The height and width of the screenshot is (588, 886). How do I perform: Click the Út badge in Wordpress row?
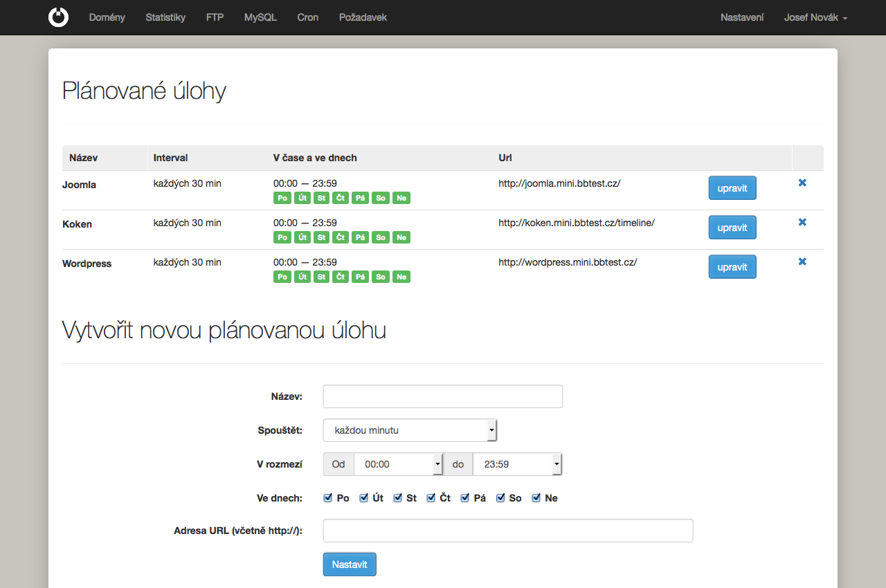pyautogui.click(x=302, y=277)
